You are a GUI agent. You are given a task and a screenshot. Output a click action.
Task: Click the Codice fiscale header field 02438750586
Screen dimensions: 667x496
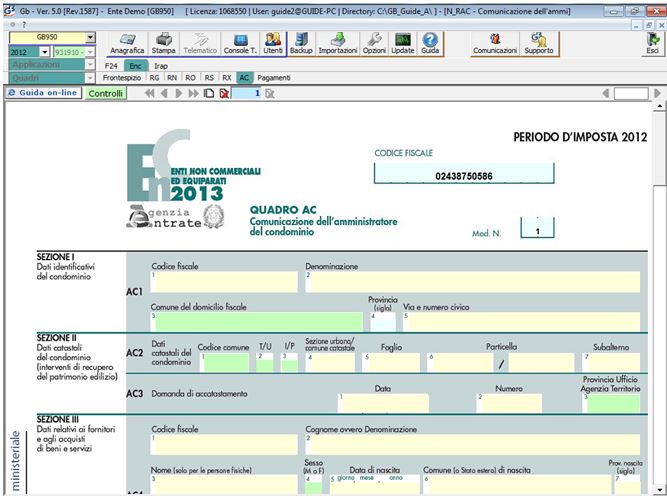464,174
